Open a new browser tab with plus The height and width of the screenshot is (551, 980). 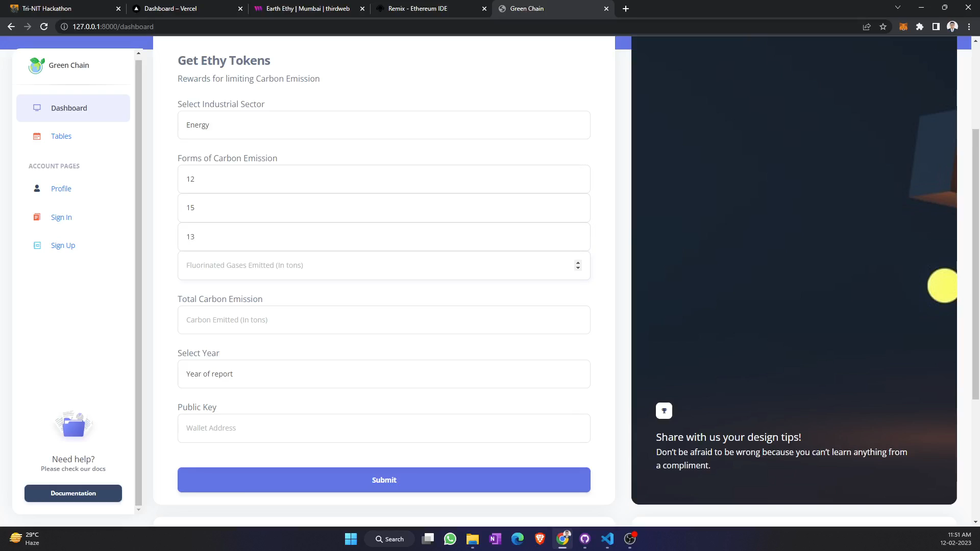click(x=626, y=9)
